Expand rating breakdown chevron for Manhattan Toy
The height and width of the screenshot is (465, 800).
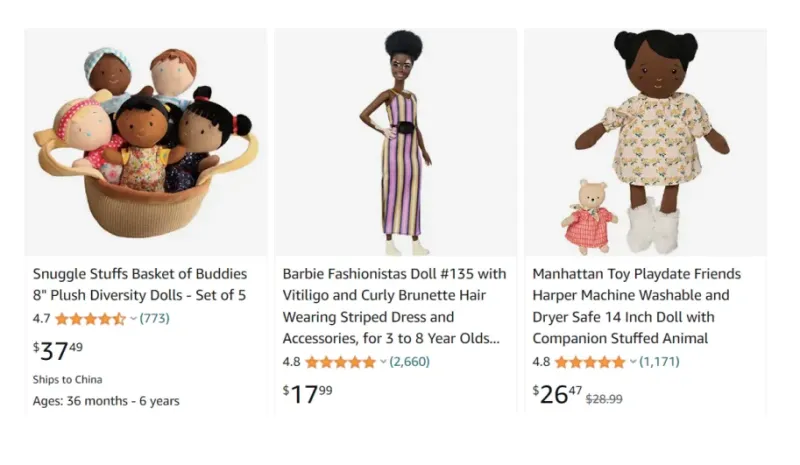click(x=633, y=362)
